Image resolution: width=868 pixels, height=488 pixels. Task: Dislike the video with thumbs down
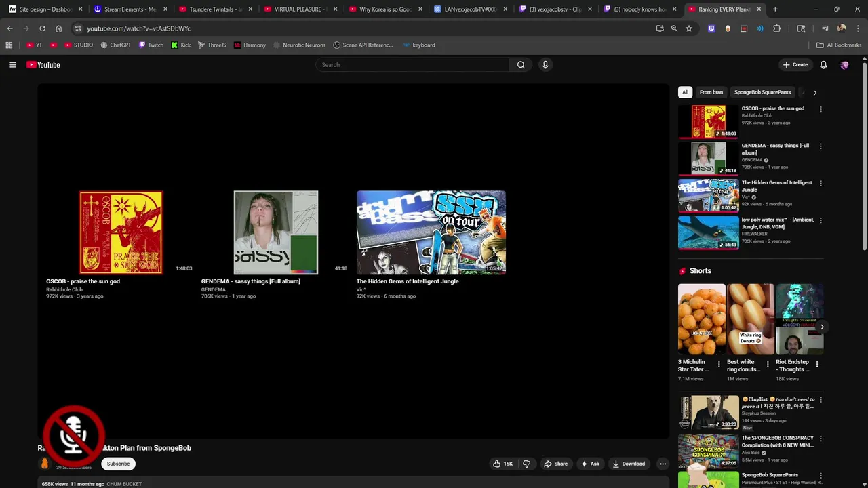point(526,464)
